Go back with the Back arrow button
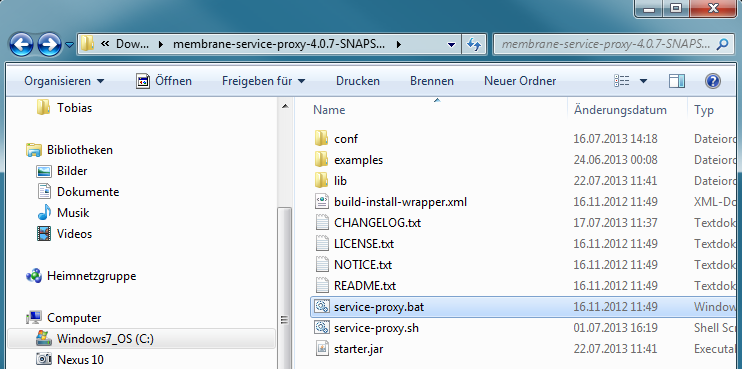 (21, 45)
